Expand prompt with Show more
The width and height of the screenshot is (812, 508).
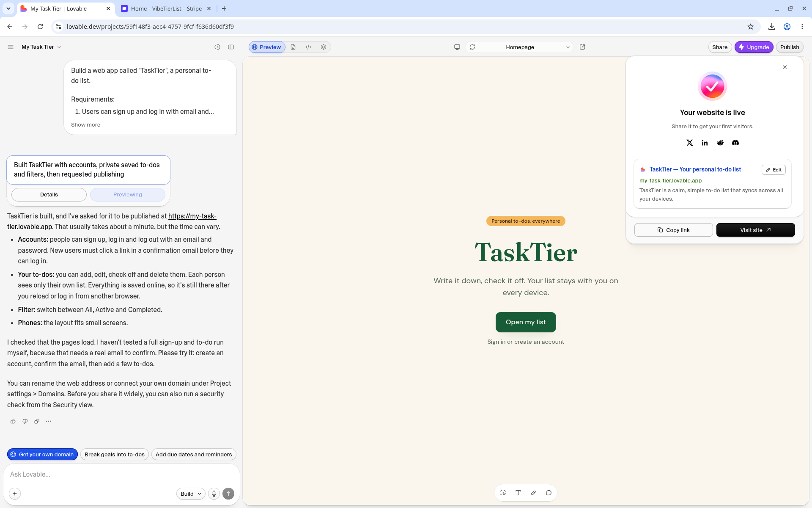[x=85, y=125]
